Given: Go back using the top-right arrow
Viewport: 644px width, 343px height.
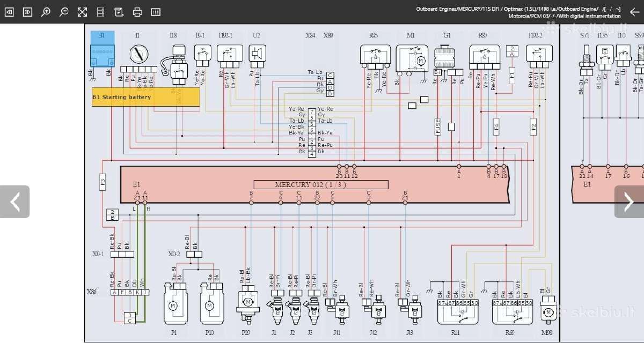Looking at the screenshot, I should pyautogui.click(x=634, y=12).
